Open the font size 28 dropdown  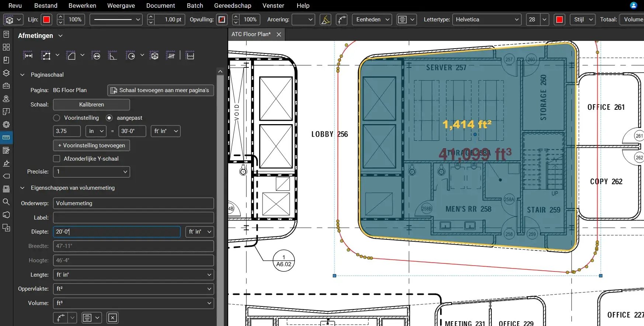(x=544, y=20)
